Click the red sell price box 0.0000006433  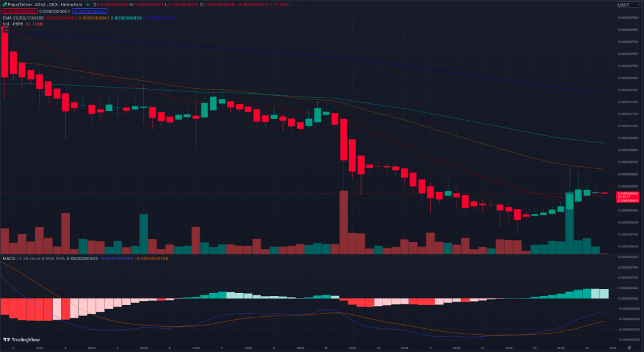[x=19, y=11]
